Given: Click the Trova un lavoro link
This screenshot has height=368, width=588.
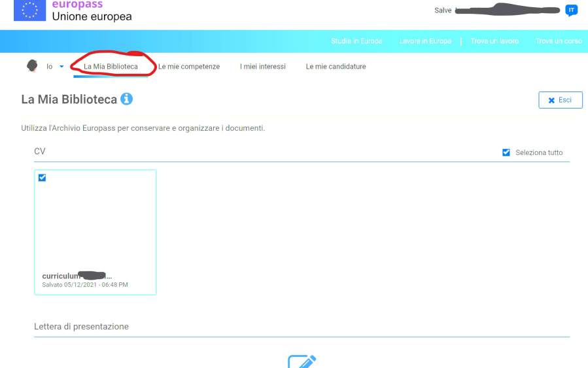Looking at the screenshot, I should coord(494,41).
